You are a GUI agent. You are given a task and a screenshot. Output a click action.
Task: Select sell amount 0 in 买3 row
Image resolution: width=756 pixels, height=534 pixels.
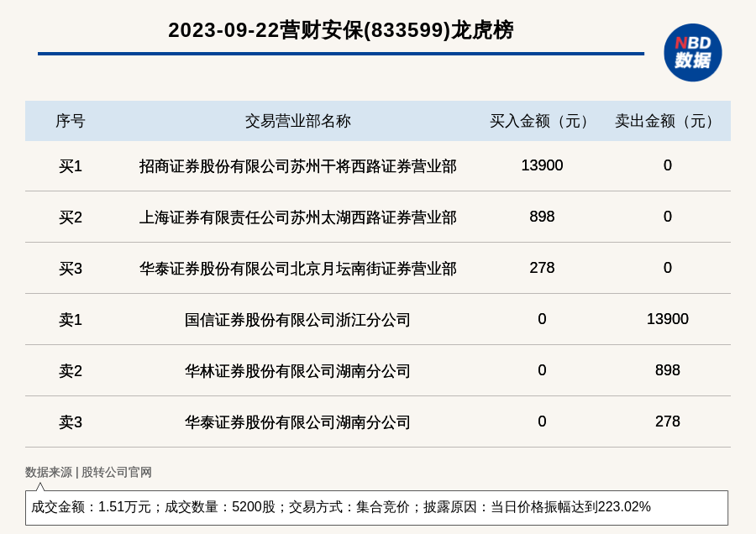click(x=667, y=268)
